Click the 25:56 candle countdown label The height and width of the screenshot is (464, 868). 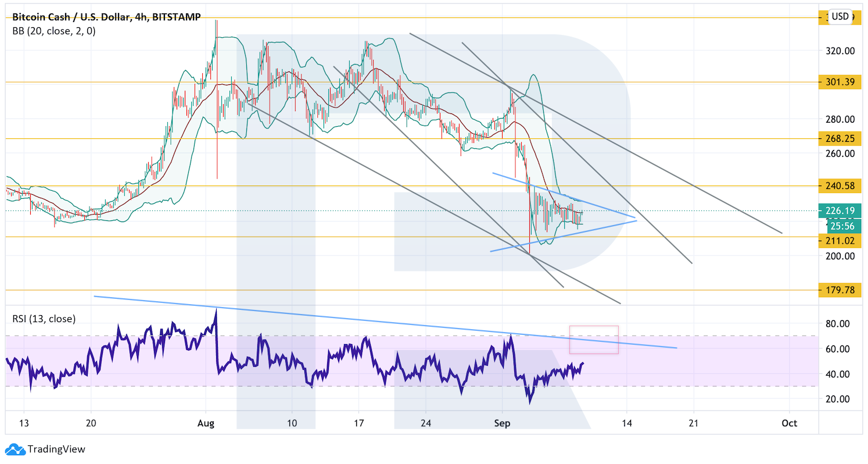pos(840,226)
